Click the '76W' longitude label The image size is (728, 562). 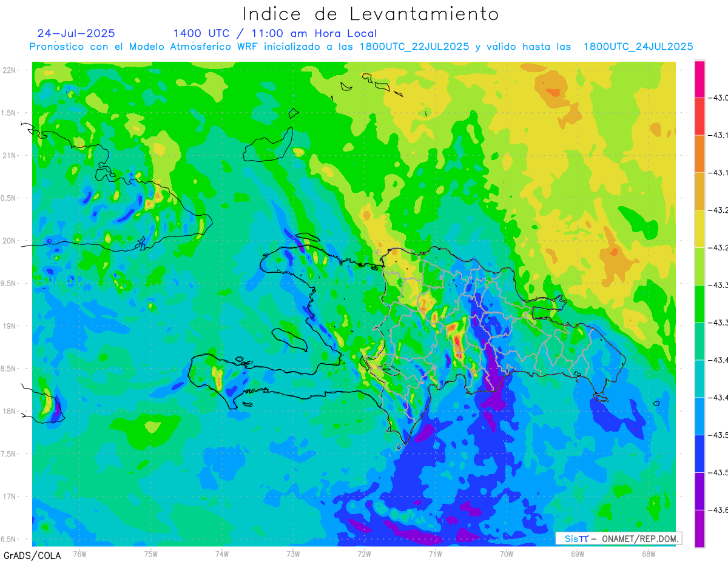tap(80, 554)
